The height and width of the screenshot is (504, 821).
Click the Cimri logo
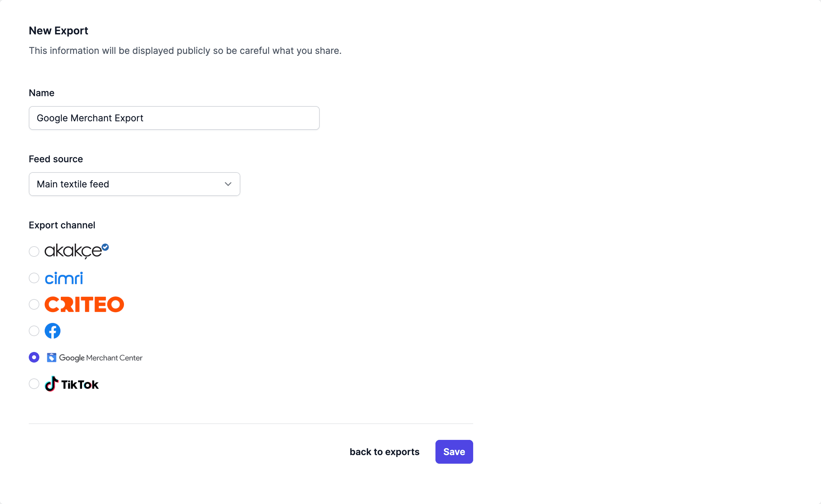tap(64, 278)
